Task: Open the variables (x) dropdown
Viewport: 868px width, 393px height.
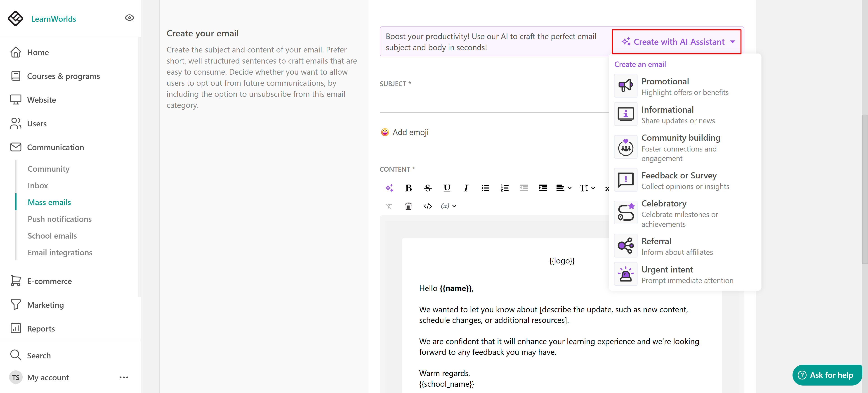Action: coord(448,206)
